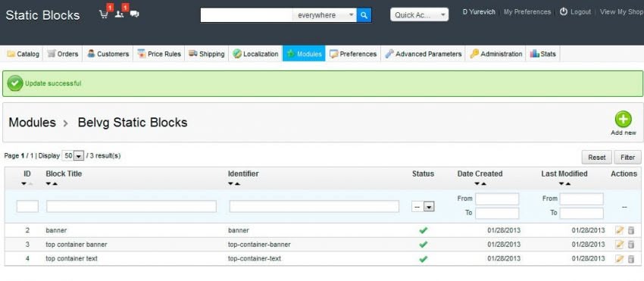Delete the top container banner block
Viewport: 644px width, 281px height.
click(631, 245)
